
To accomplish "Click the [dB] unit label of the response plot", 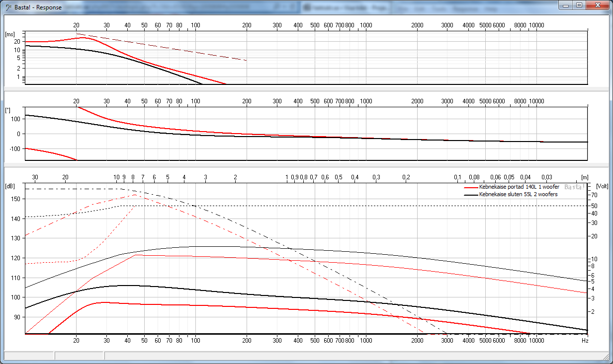I will (x=10, y=186).
